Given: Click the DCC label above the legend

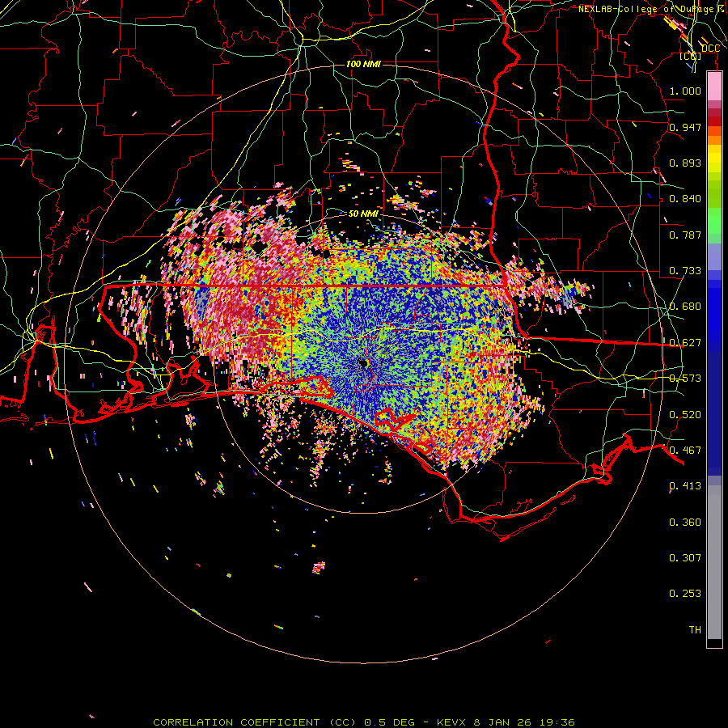Looking at the screenshot, I should click(710, 49).
